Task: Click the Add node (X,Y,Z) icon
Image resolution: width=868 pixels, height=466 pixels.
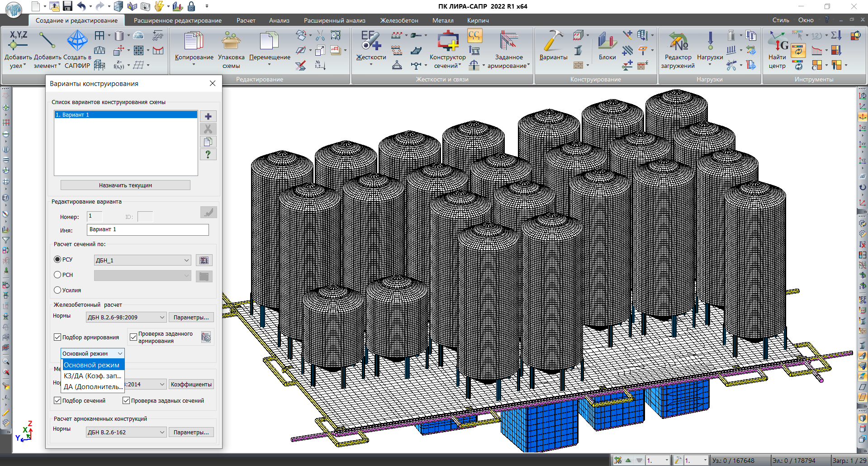Action: tap(18, 41)
